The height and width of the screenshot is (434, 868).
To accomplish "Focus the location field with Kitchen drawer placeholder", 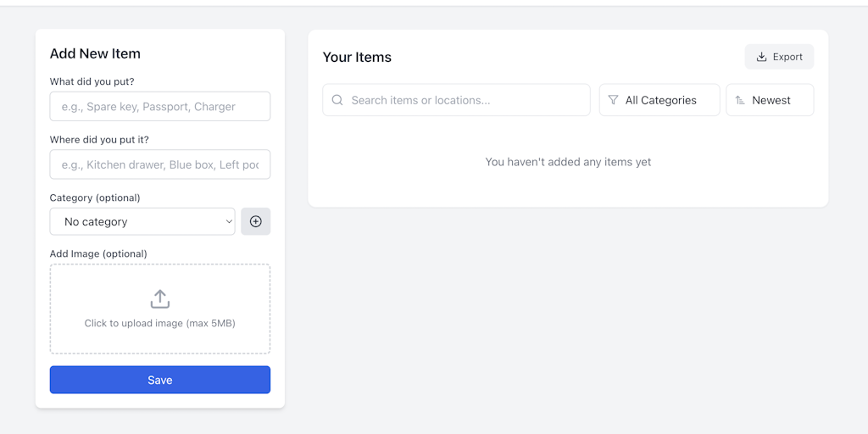I will [x=160, y=164].
